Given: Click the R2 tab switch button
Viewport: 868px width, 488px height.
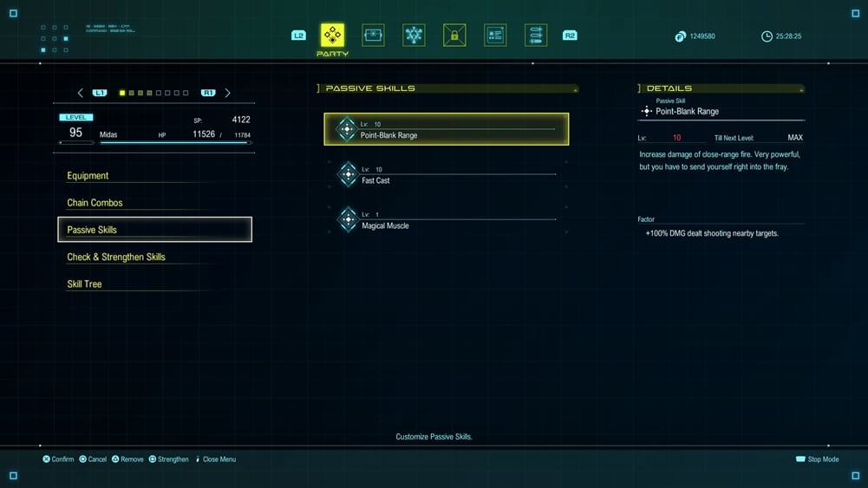Looking at the screenshot, I should pos(570,36).
